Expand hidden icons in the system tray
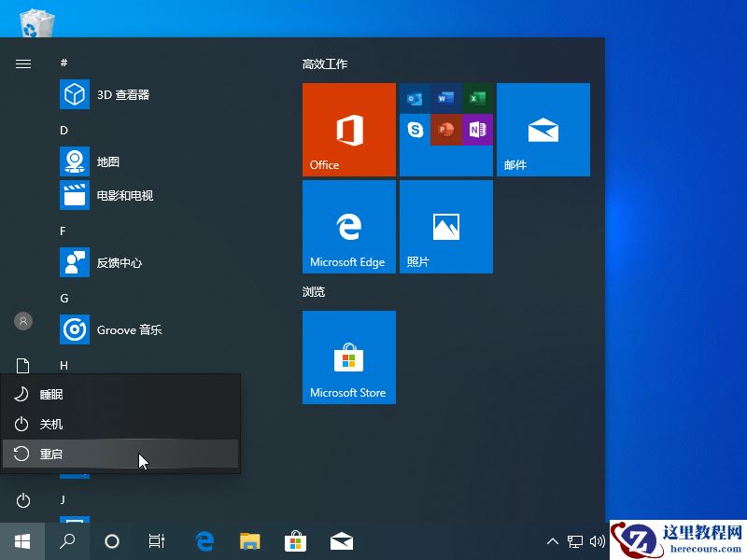The height and width of the screenshot is (560, 747). coord(553,541)
